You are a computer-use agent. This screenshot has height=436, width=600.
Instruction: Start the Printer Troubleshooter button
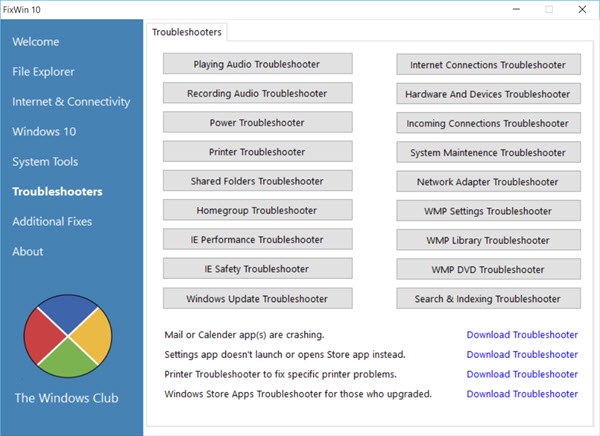[x=258, y=152]
